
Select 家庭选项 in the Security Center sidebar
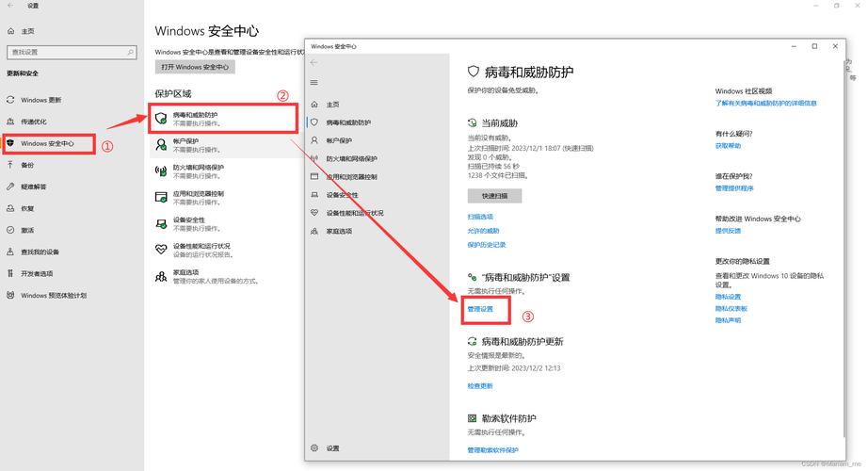(x=339, y=231)
